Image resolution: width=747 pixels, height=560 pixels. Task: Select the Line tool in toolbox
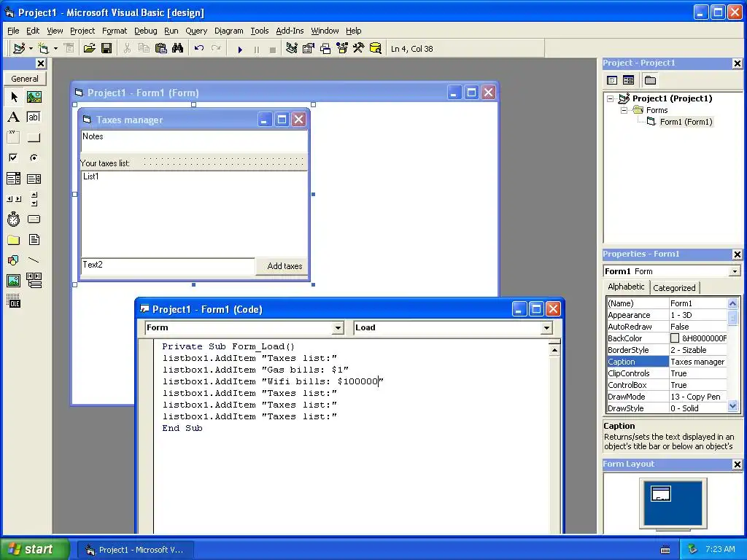pos(34,260)
